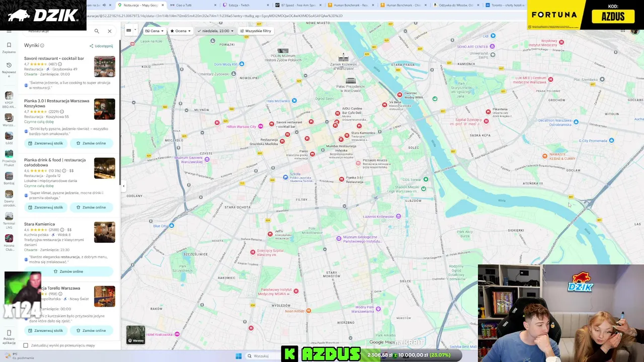The height and width of the screenshot is (362, 644).
Task: Open Savorè restaurant photo thumbnail
Action: click(104, 66)
